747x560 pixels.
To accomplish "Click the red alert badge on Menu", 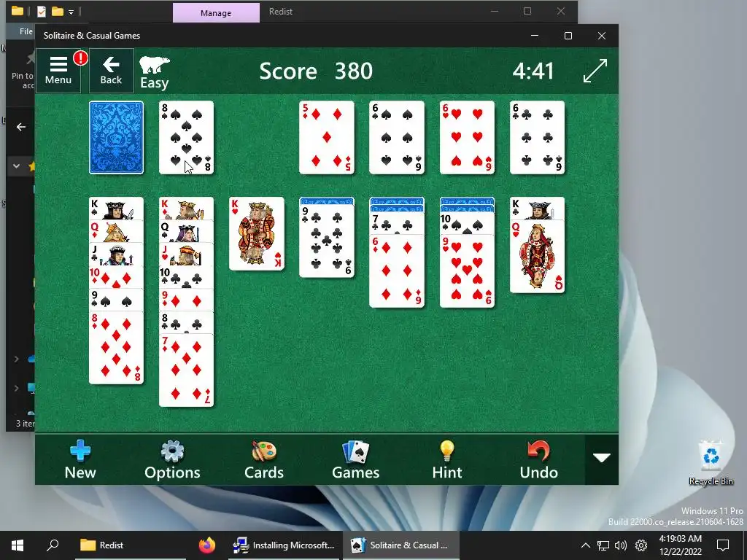I will (x=80, y=58).
